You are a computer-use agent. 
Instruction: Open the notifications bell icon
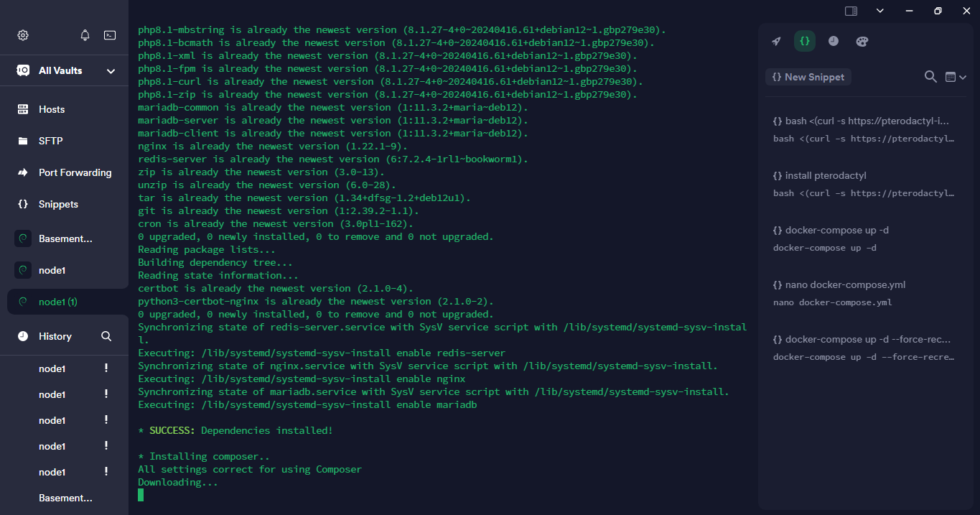[x=84, y=34]
